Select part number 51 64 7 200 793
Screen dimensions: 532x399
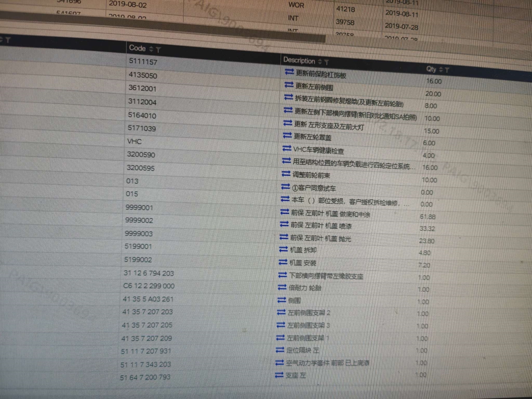pos(145,377)
